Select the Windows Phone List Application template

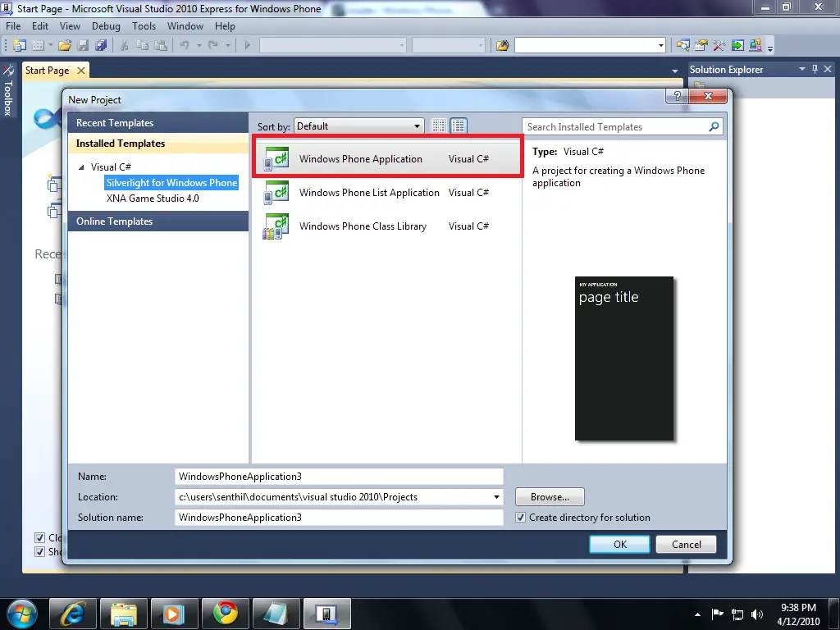click(387, 192)
